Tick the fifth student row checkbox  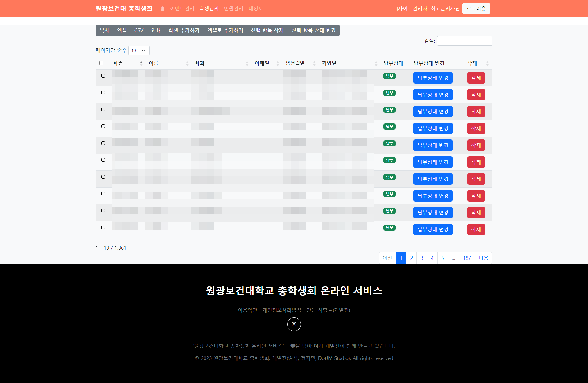click(103, 143)
